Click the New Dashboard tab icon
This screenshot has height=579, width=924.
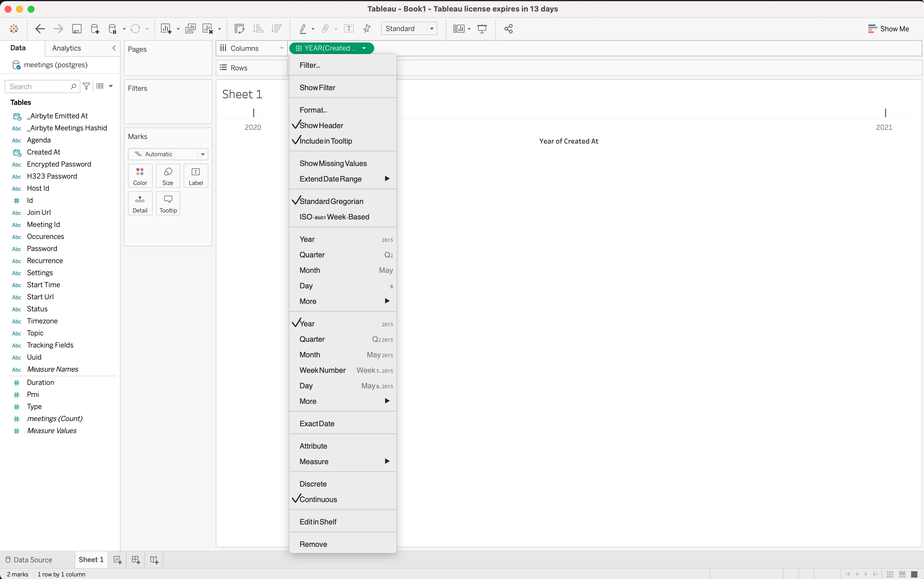[x=136, y=560]
